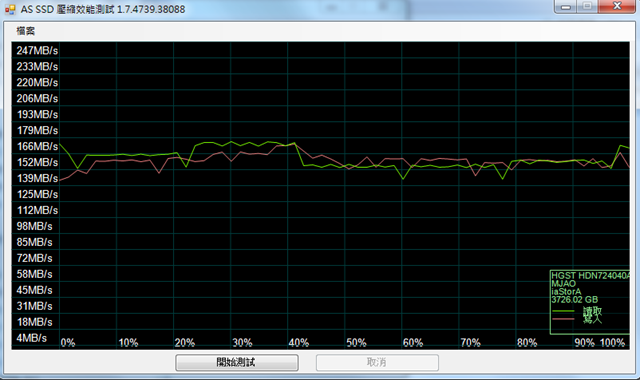The image size is (640, 380).
Task: Click the 70% x-axis label
Action: pos(470,342)
